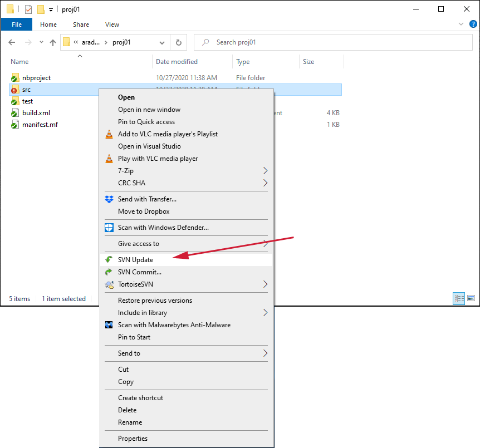Click the Dropbox icon beside Send with Transfer
Screen dimensions: 480x448
[109, 199]
